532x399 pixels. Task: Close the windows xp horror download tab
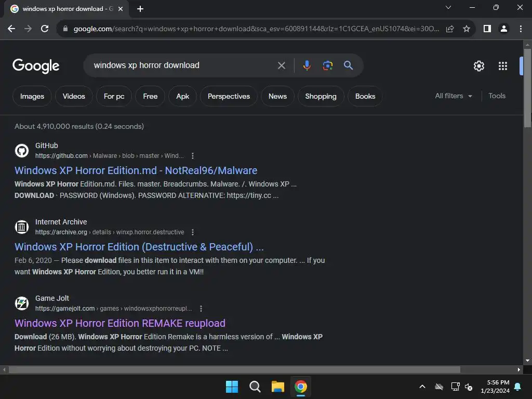pyautogui.click(x=121, y=9)
